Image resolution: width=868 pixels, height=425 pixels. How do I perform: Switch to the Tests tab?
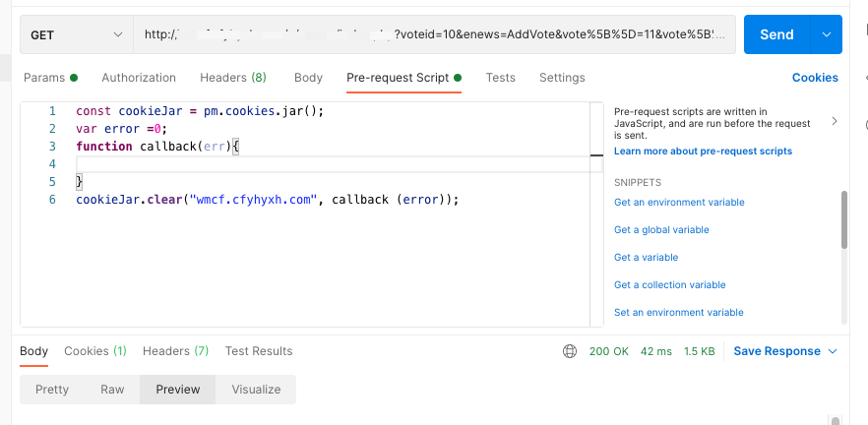point(500,78)
